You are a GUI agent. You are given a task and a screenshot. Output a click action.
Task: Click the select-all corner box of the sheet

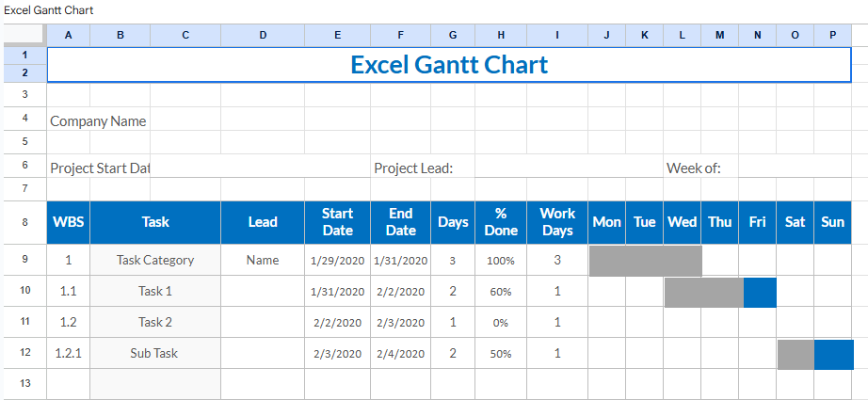[x=24, y=35]
